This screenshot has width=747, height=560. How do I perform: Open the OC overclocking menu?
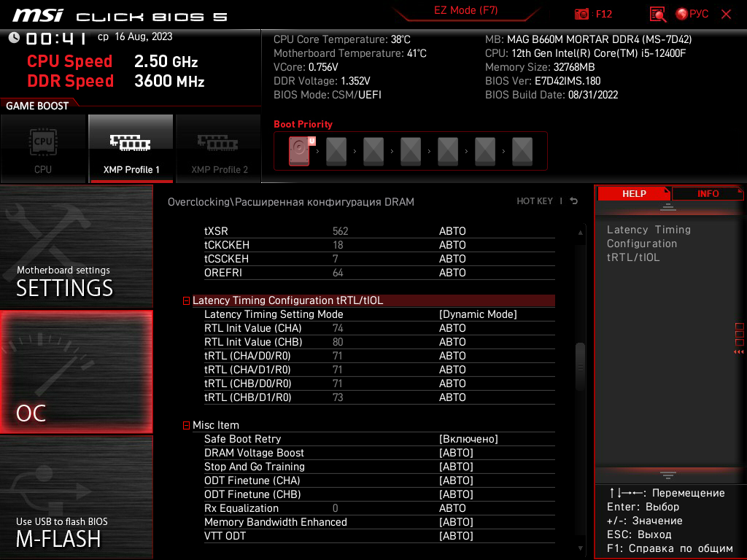tap(76, 372)
